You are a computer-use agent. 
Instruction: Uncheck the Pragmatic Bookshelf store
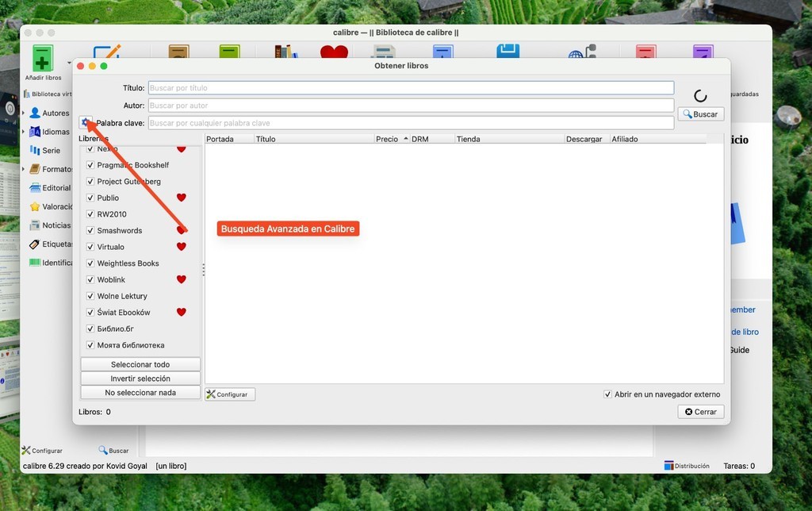pos(90,165)
